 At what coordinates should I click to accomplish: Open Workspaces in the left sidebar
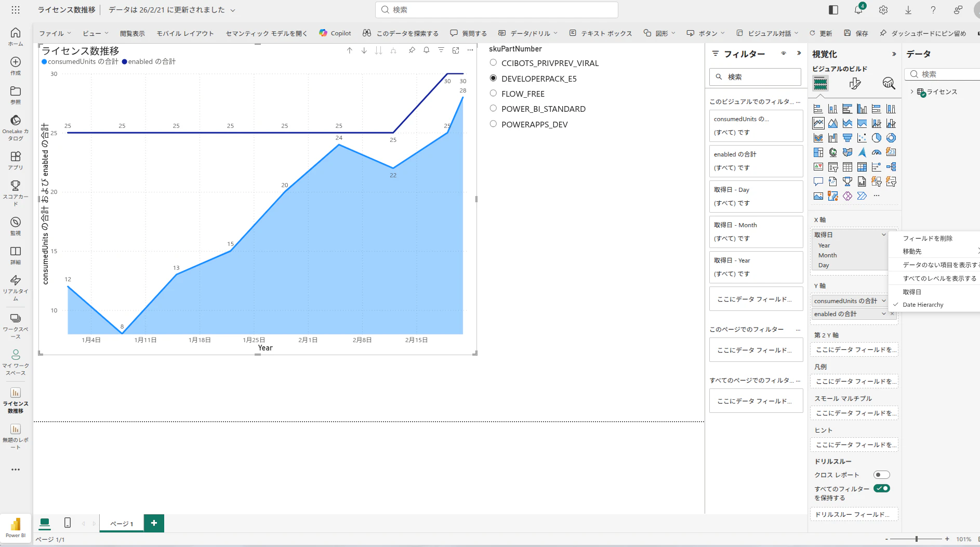point(16,326)
